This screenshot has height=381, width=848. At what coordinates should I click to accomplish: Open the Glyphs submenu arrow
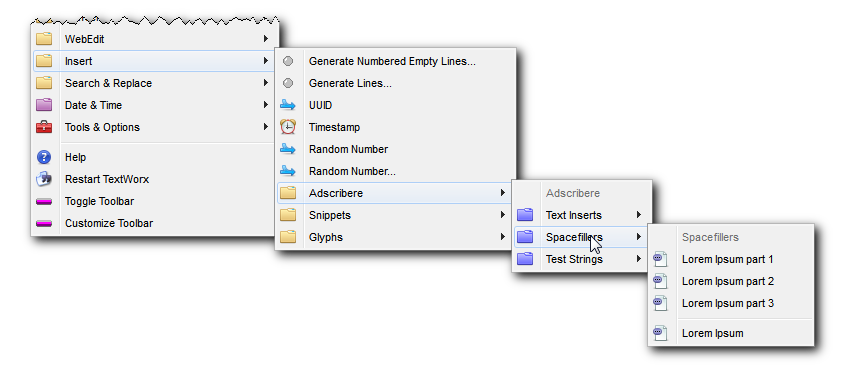coord(503,237)
